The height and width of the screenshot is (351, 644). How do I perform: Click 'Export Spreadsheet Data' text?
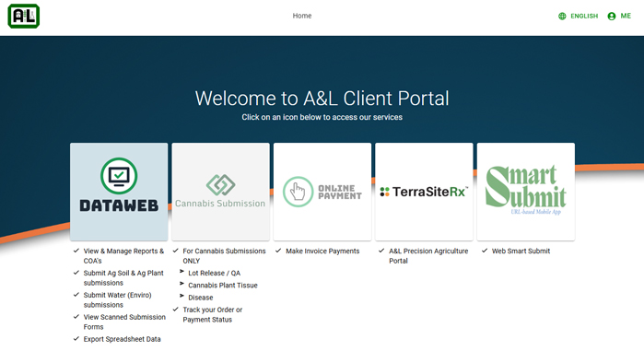[122, 339]
